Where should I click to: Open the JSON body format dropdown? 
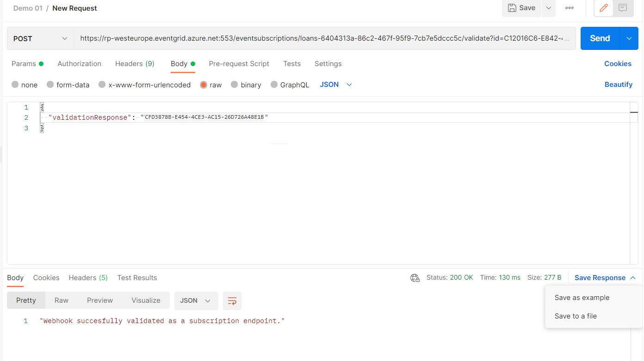pyautogui.click(x=336, y=85)
